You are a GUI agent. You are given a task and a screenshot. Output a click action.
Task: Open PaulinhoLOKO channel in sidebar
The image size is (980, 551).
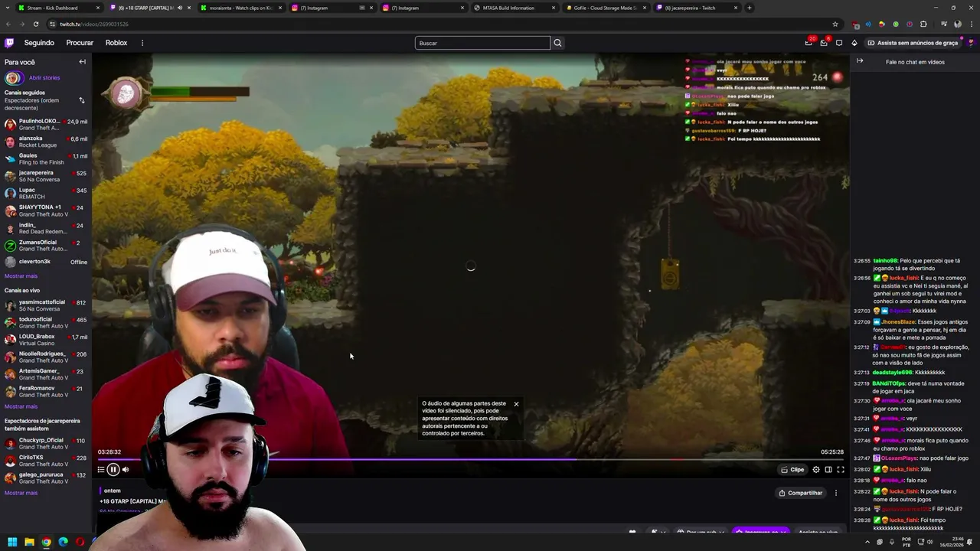(45, 124)
